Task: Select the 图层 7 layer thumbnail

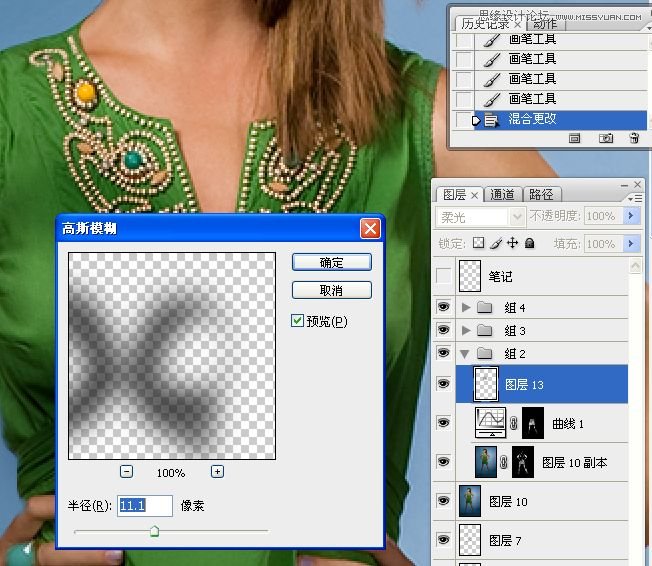Action: pos(470,540)
